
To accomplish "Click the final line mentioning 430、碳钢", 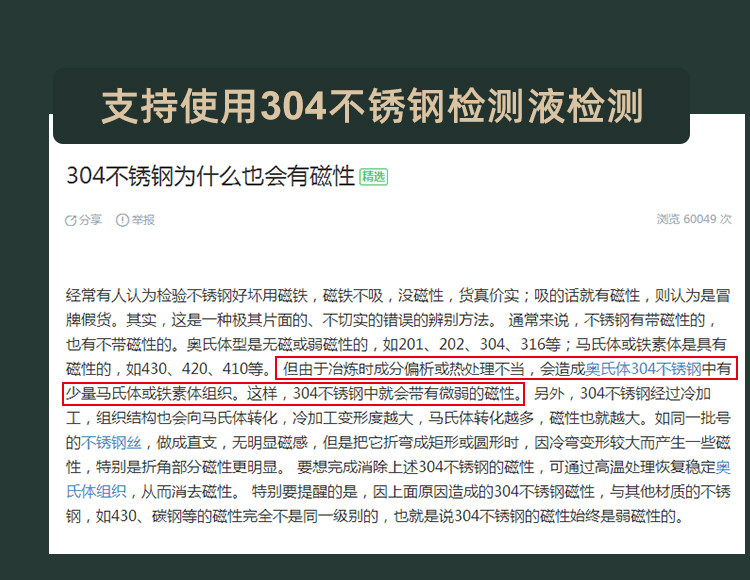I will coord(375,516).
